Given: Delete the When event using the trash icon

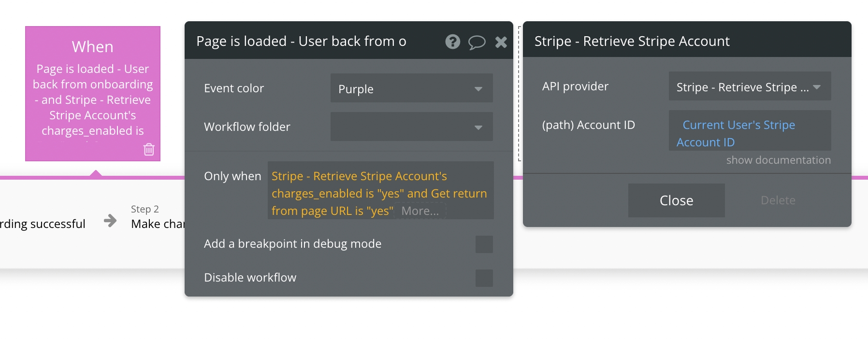Looking at the screenshot, I should coord(149,149).
